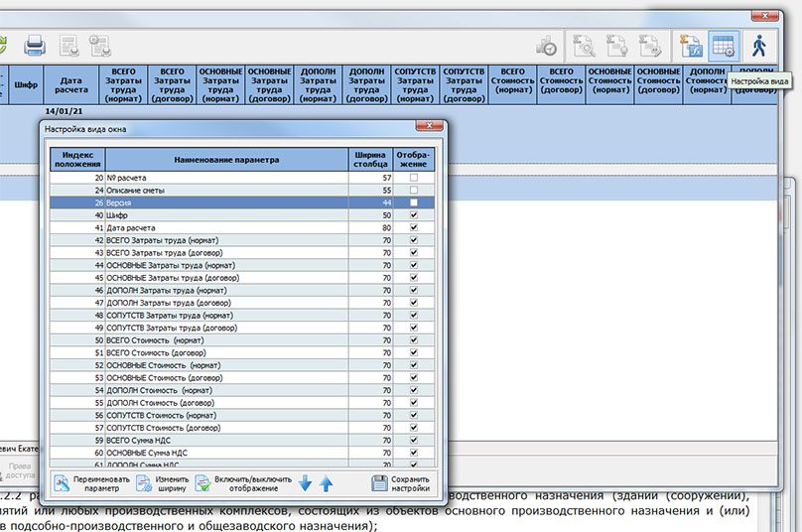Viewport: 802px width, 532px height.
Task: Click the Наименование параметра column header
Action: click(226, 159)
